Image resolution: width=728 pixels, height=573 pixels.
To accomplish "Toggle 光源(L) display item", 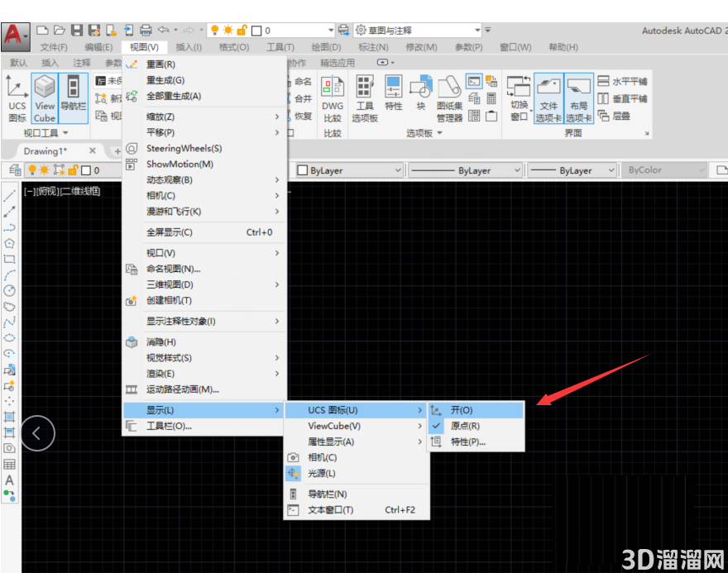I will pos(356,473).
